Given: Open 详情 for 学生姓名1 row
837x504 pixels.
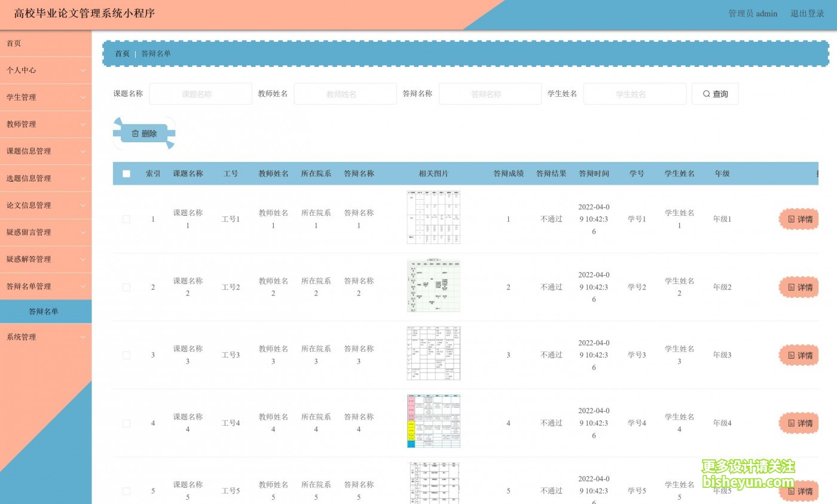Looking at the screenshot, I should pyautogui.click(x=800, y=219).
